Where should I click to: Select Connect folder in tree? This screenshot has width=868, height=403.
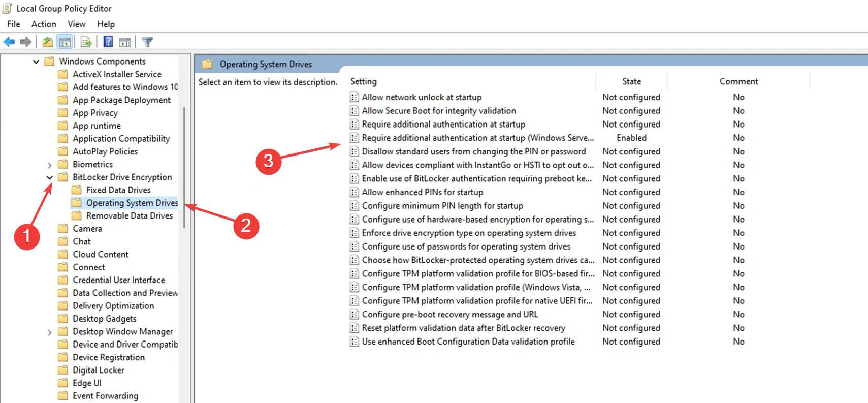pos(89,267)
